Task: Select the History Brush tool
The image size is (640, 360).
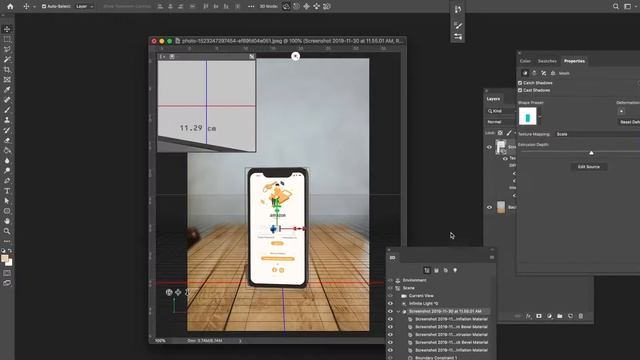Action: point(7,130)
